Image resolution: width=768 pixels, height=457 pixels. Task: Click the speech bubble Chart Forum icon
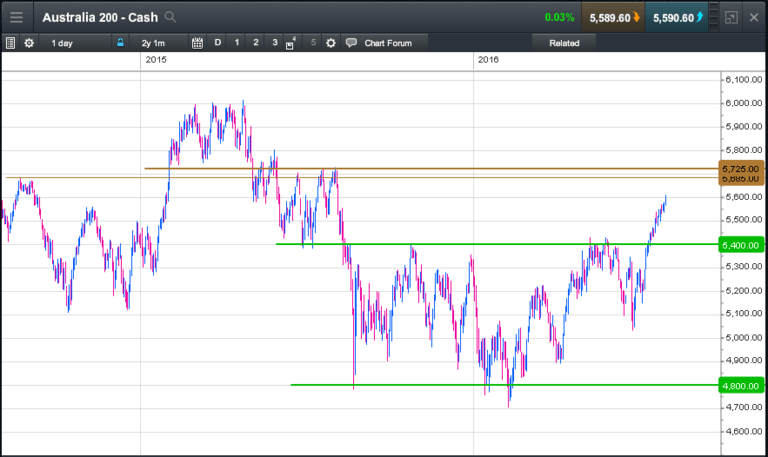tap(351, 43)
